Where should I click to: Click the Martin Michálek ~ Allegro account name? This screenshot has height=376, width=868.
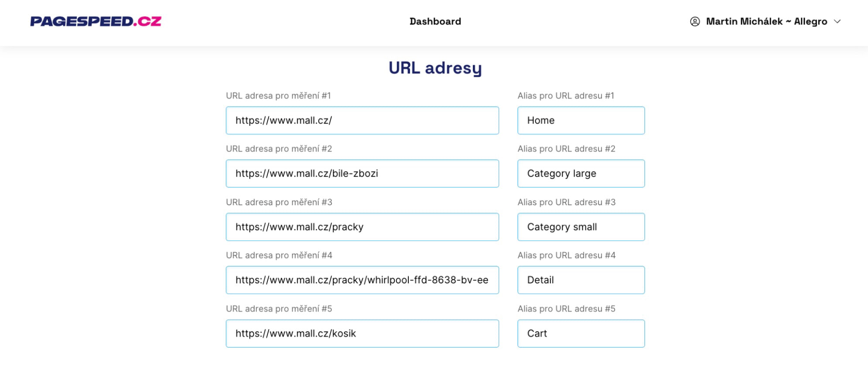point(766,21)
